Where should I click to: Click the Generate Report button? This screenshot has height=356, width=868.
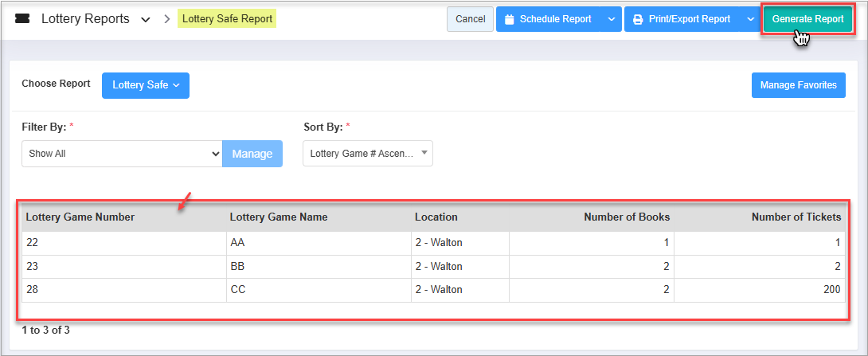(x=807, y=19)
